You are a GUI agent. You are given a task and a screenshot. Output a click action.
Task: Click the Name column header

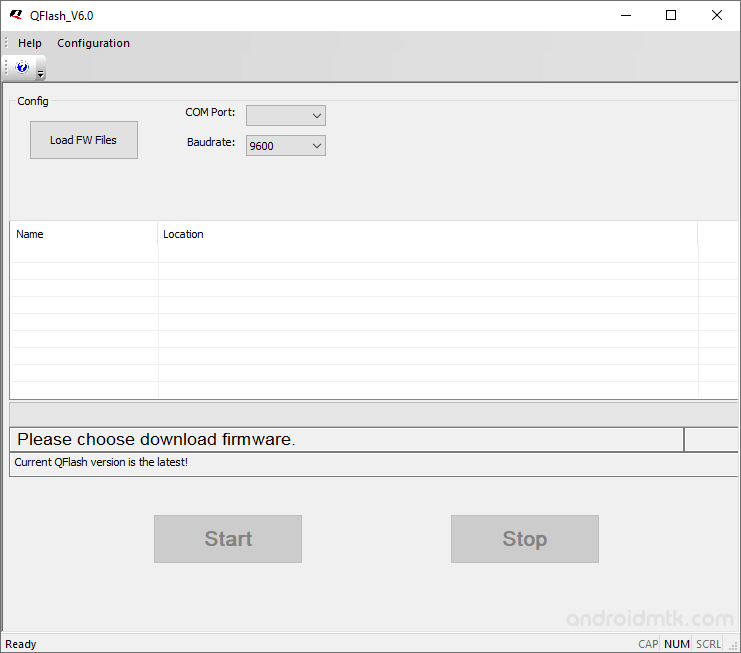84,234
